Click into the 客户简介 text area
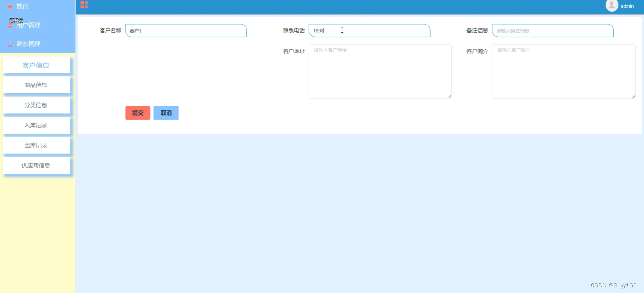 pyautogui.click(x=564, y=71)
